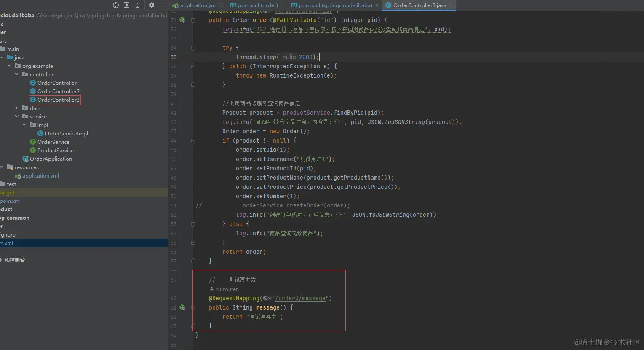Click the Expand All icon in Project toolbar
Image resolution: width=644 pixels, height=350 pixels.
(127, 5)
